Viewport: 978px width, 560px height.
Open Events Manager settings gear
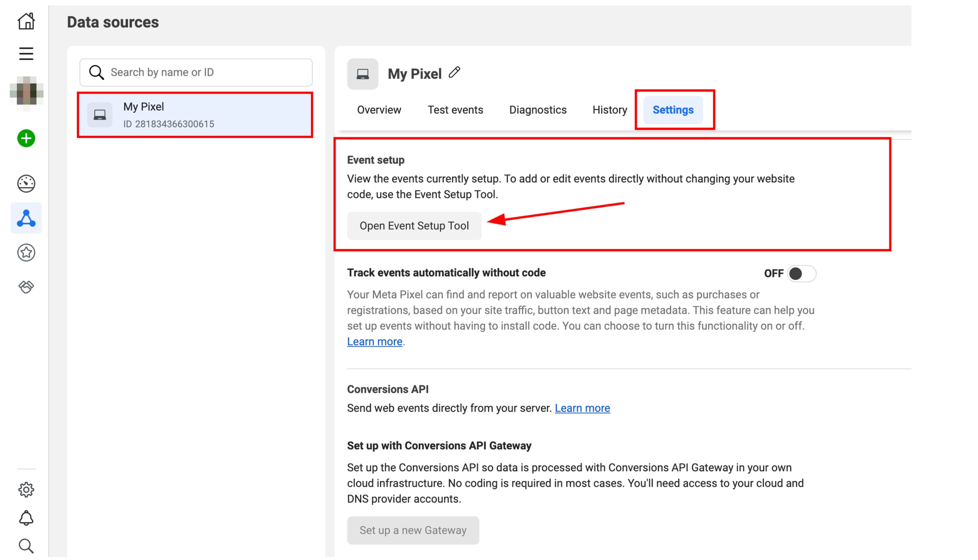pyautogui.click(x=25, y=490)
